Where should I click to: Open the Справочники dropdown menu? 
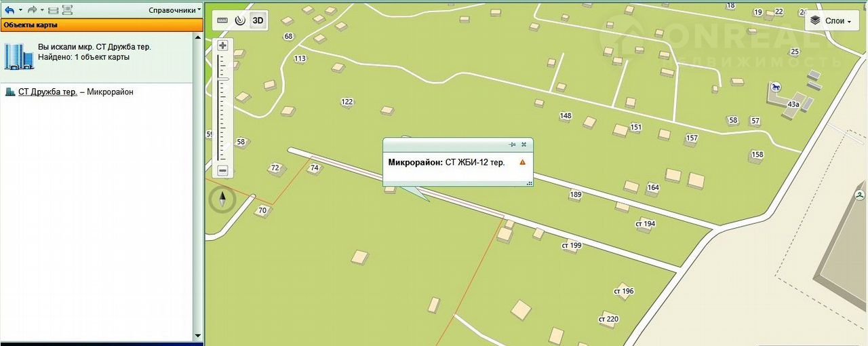tap(175, 10)
